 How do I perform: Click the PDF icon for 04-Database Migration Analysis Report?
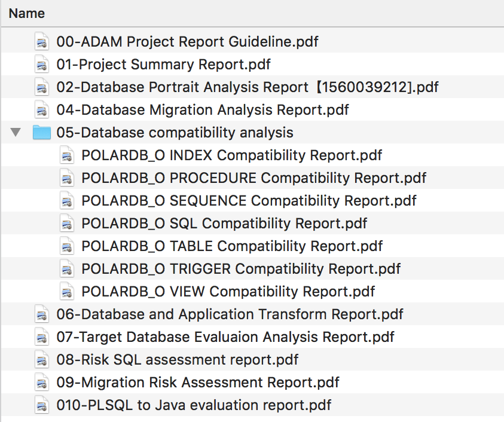point(42,110)
